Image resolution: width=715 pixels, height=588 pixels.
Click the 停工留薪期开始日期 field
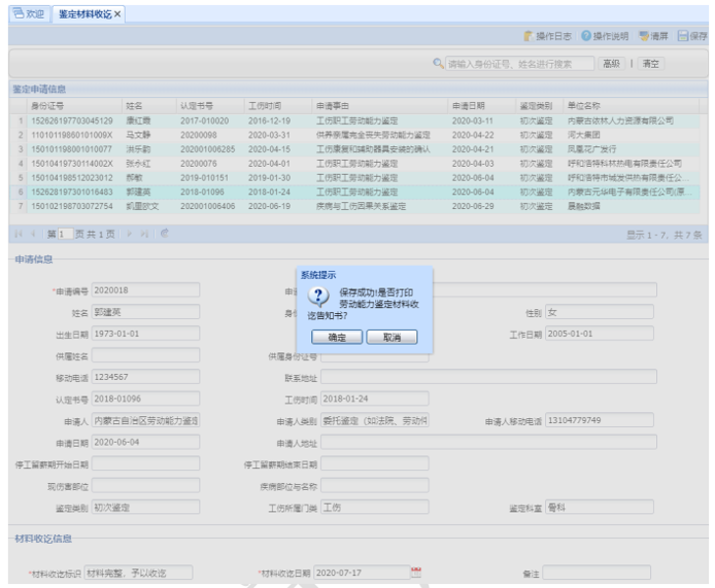[x=146, y=463]
